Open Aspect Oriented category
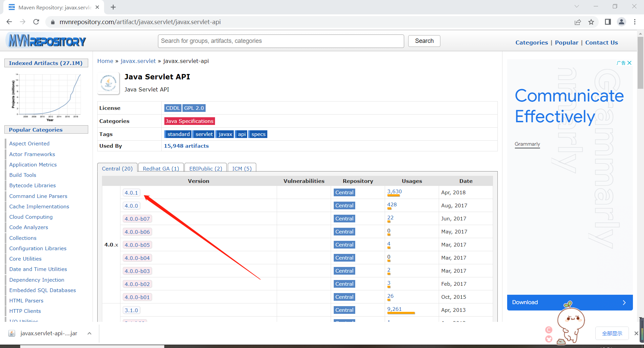Screen dimensions: 644x348 tap(29, 143)
